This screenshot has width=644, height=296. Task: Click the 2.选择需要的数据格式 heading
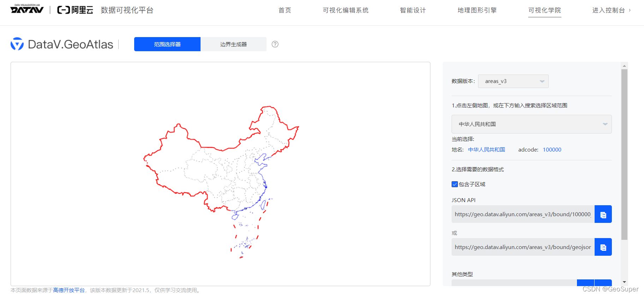pos(478,169)
